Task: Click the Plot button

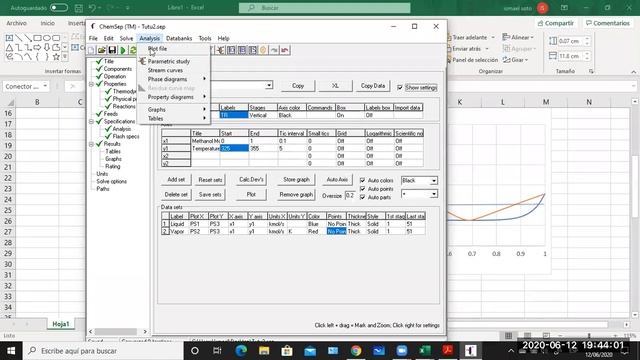Action: (x=251, y=195)
